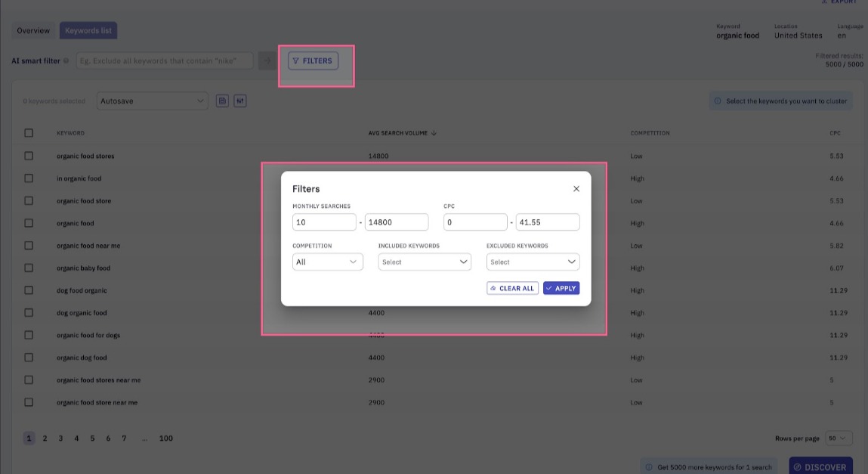Toggle the select-all keywords header checkbox

click(x=29, y=133)
